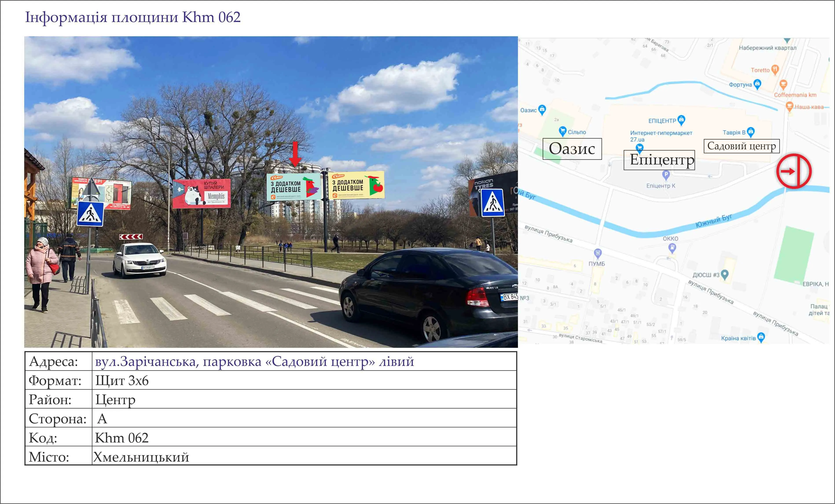Viewport: 835px width, 504px height.
Task: Click the Щит 3х6 format cell
Action: pos(122,380)
